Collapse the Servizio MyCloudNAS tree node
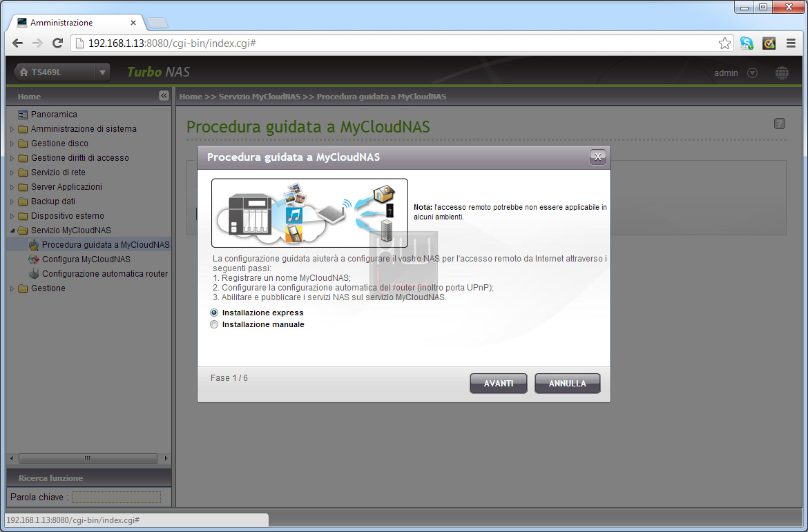This screenshot has height=532, width=808. point(12,230)
